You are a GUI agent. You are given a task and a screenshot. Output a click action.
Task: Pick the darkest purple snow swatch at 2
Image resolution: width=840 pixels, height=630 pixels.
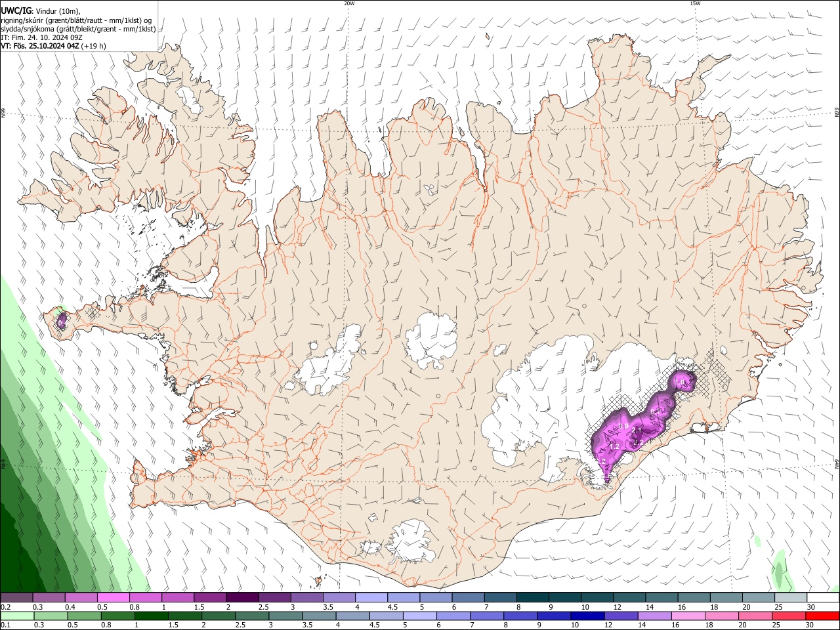tap(242, 597)
